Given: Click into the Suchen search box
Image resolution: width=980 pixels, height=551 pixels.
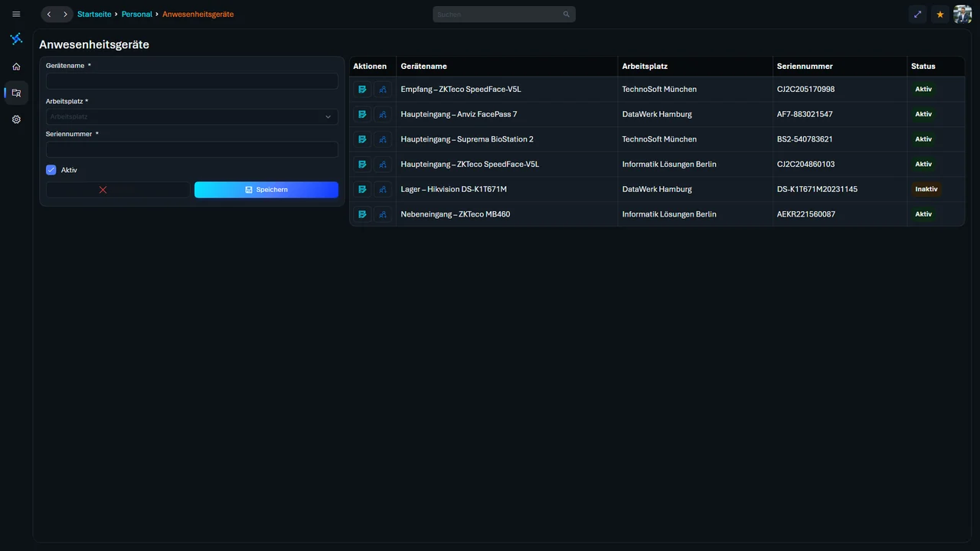Looking at the screenshot, I should point(504,15).
